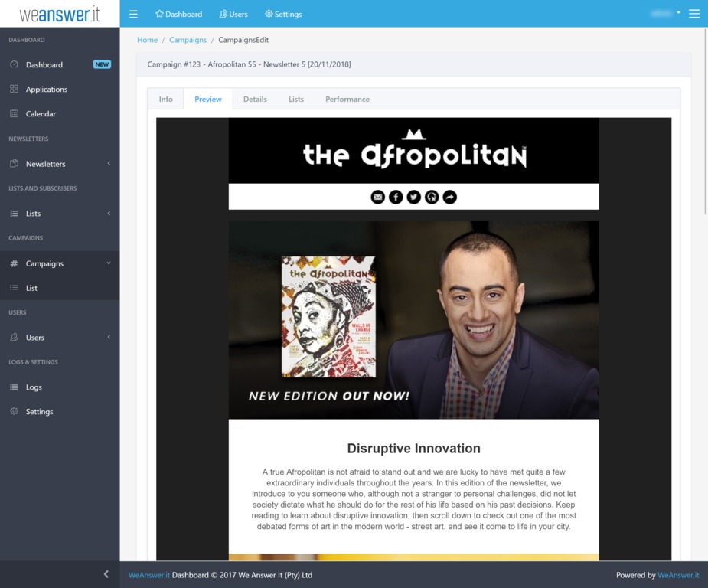Collapse the sidebar using bottom chevron arrow
708x588 pixels.
click(106, 574)
